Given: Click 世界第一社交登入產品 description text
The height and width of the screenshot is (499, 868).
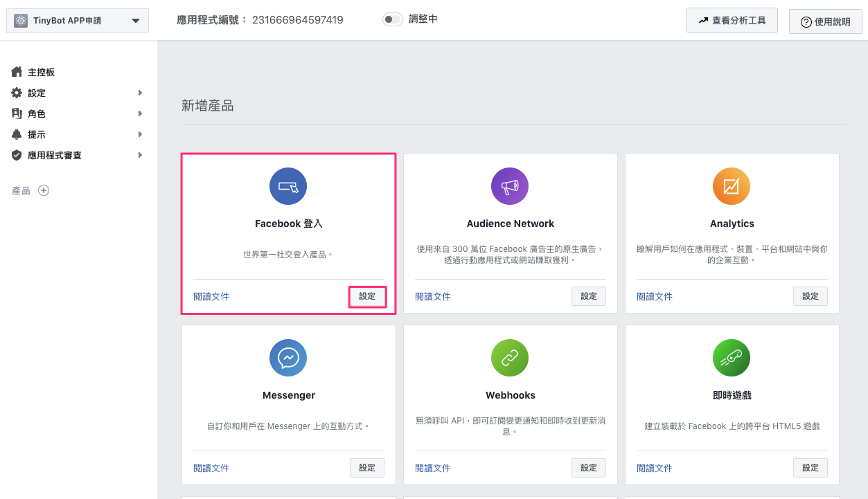Looking at the screenshot, I should (x=289, y=255).
